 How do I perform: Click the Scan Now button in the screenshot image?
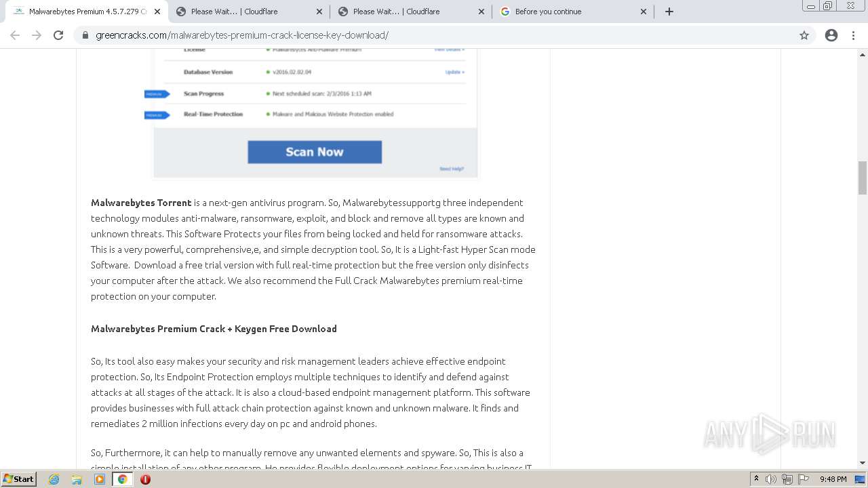[x=315, y=152]
